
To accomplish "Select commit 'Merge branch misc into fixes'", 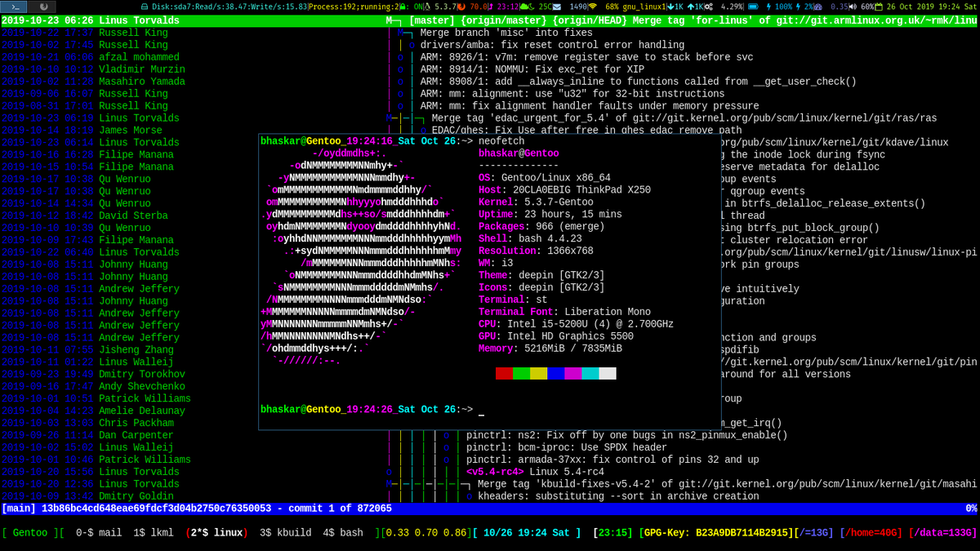I will click(506, 33).
